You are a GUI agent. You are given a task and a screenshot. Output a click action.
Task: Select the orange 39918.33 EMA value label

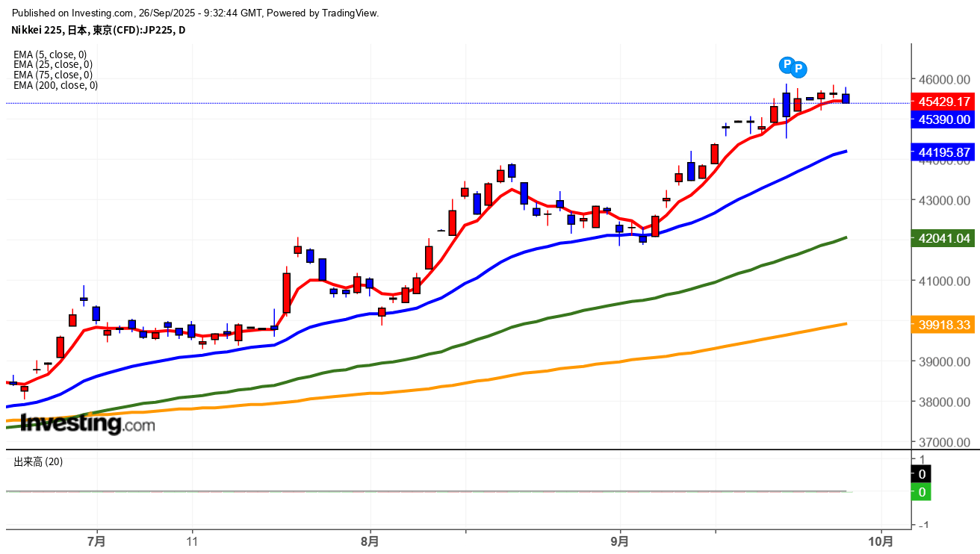pyautogui.click(x=944, y=325)
